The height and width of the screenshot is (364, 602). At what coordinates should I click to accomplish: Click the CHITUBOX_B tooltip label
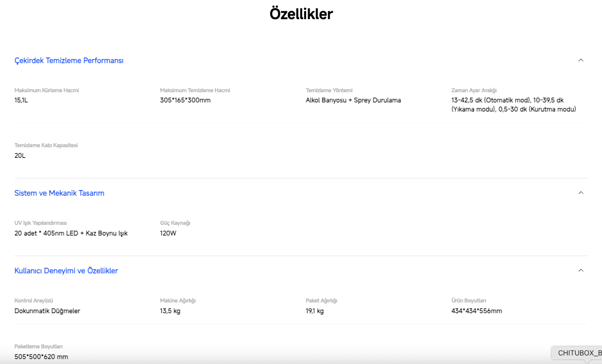click(x=579, y=353)
